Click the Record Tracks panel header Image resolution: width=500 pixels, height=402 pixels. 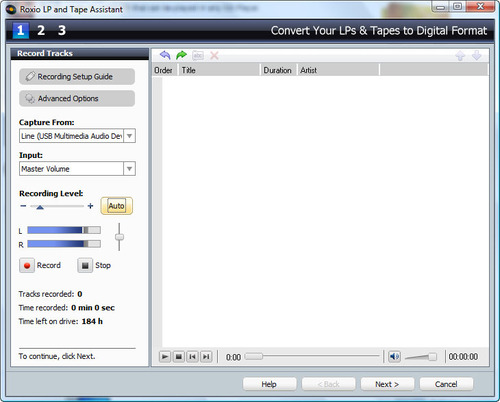80,54
